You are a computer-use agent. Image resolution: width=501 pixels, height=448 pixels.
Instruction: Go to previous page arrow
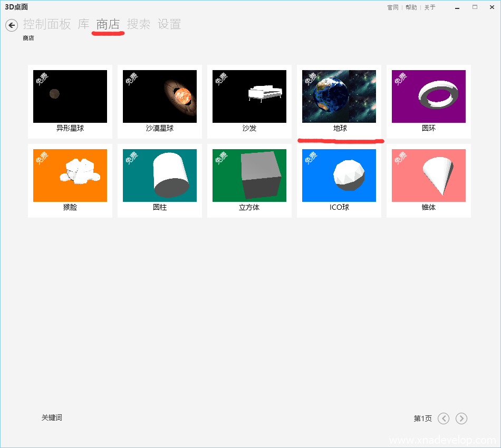coord(444,418)
